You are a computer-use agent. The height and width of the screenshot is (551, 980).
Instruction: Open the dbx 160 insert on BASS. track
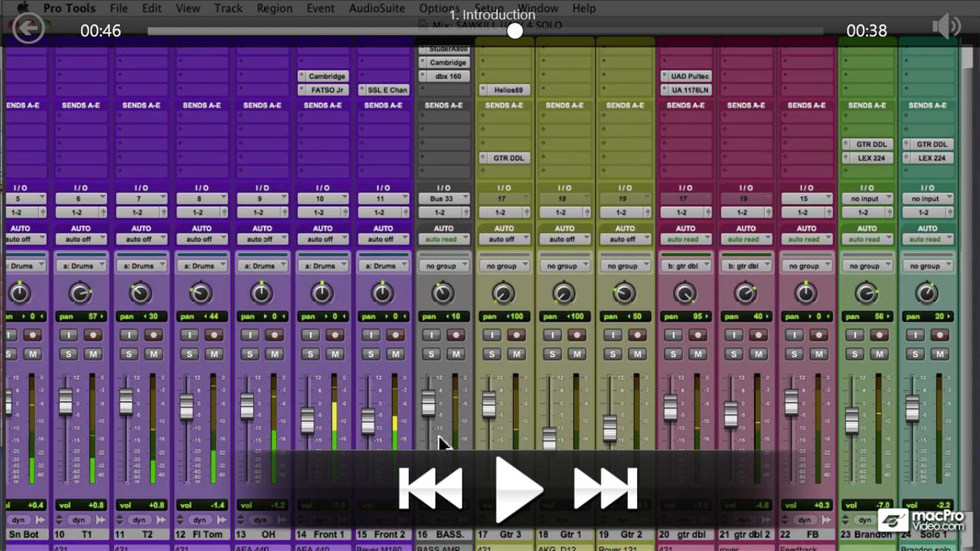(444, 76)
